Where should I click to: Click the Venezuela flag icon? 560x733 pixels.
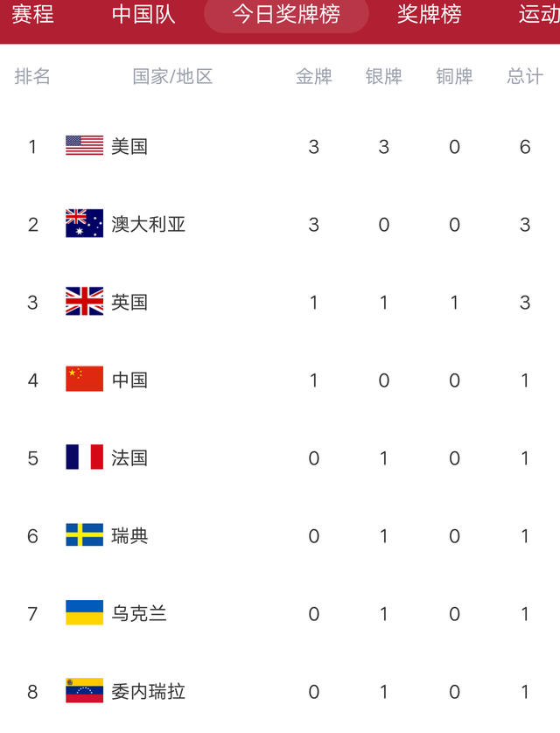pos(84,690)
